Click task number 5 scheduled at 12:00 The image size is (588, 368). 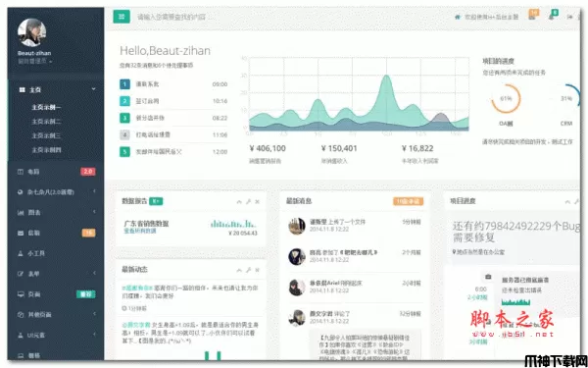173,152
